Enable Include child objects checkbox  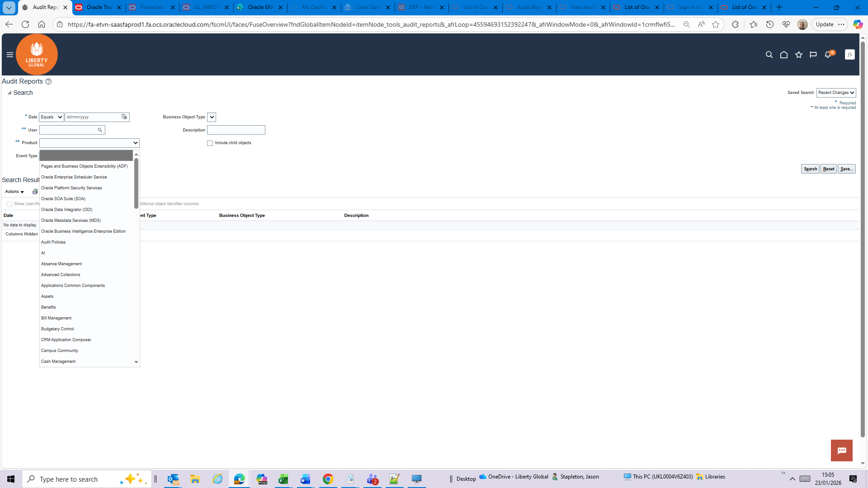click(210, 143)
